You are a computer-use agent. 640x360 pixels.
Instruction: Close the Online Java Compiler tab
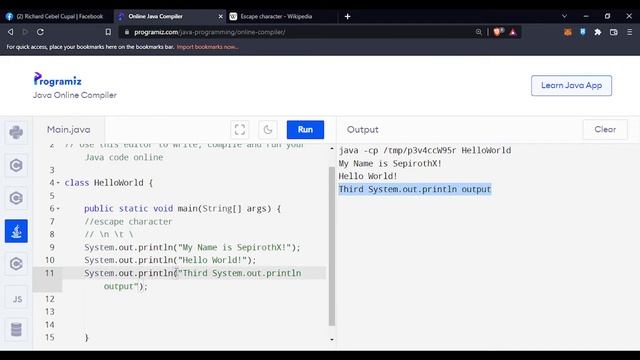pyautogui.click(x=221, y=16)
